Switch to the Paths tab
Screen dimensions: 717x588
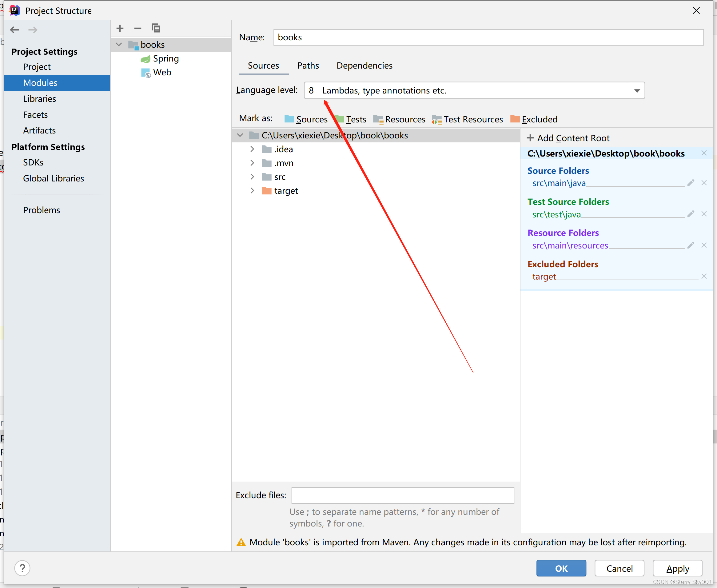pos(308,66)
